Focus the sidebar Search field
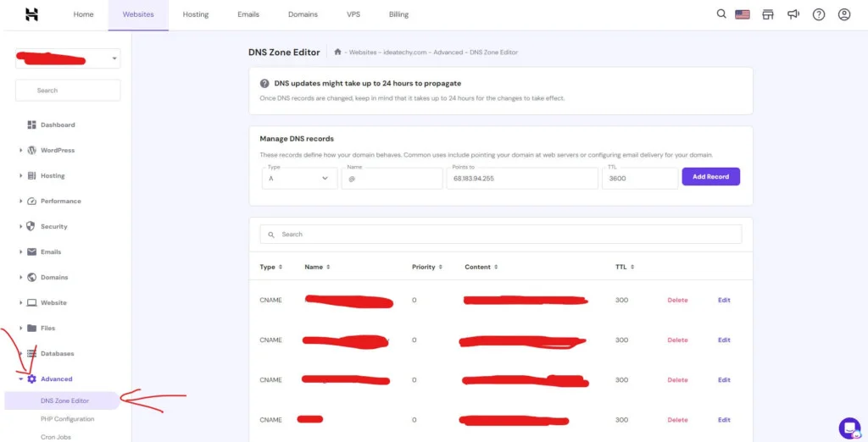The image size is (868, 442). pyautogui.click(x=68, y=90)
